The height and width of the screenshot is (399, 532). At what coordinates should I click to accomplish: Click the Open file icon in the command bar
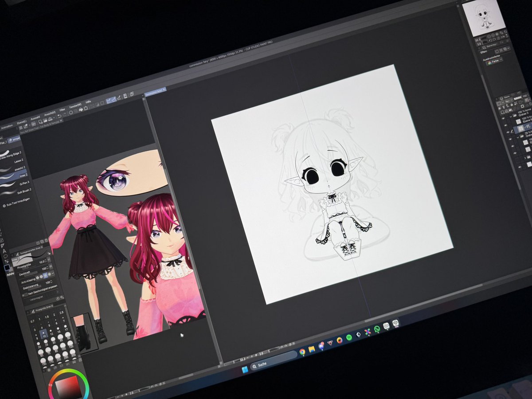tap(45, 120)
